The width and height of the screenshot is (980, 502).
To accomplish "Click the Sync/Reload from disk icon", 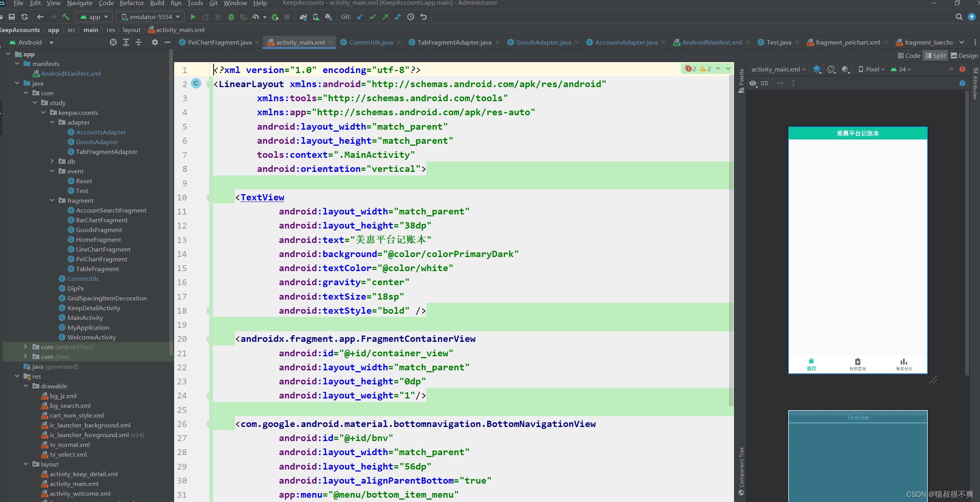I will [x=25, y=17].
